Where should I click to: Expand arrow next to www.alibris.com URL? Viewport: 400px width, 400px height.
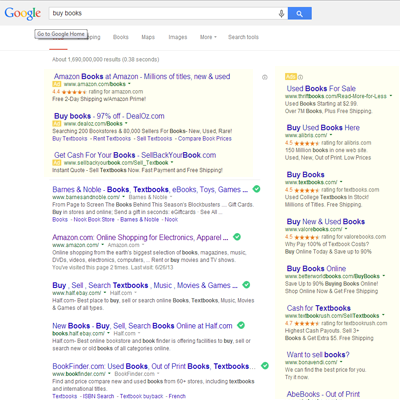click(331, 135)
